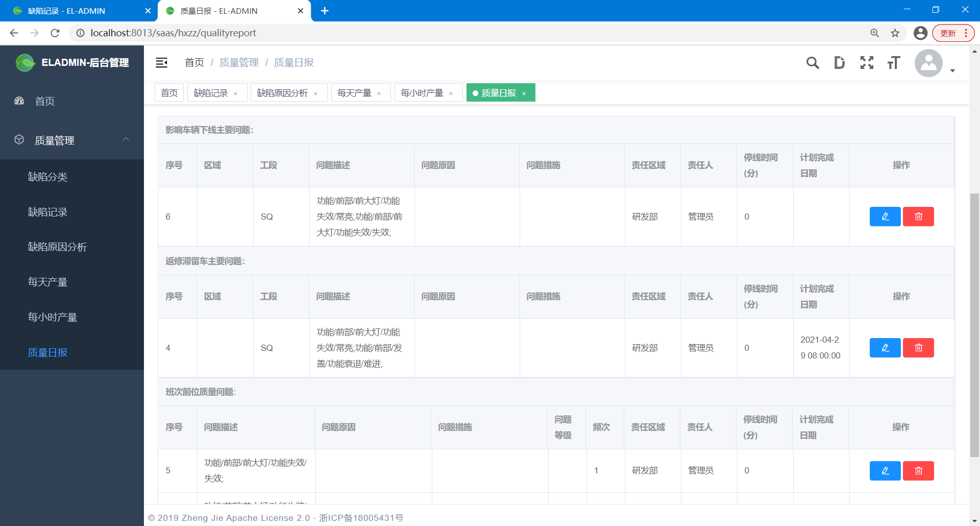This screenshot has width=980, height=526.
Task: Open the search icon in the top navbar
Action: [x=812, y=63]
